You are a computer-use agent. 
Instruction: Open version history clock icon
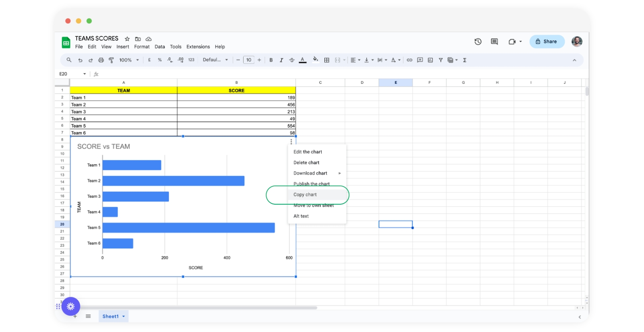[478, 41]
